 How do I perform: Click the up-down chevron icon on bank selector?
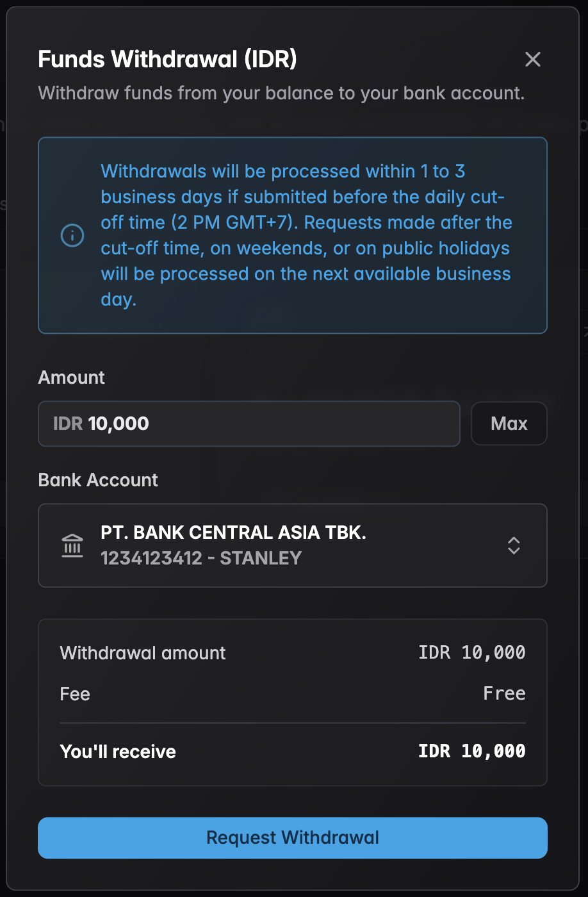513,545
